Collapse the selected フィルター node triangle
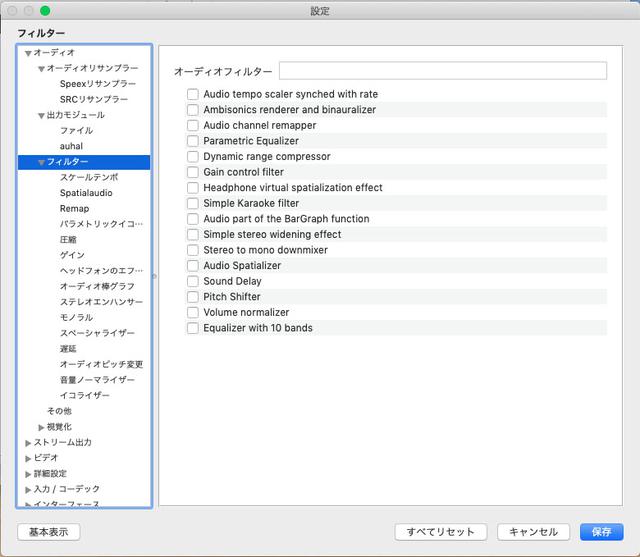640x557 pixels. point(41,162)
